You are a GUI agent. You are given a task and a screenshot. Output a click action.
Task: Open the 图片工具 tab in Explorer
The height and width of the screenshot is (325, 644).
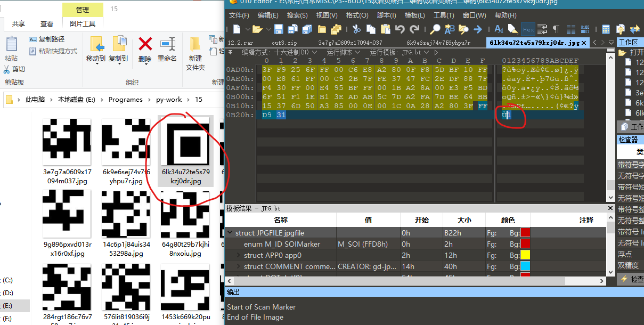pos(83,23)
